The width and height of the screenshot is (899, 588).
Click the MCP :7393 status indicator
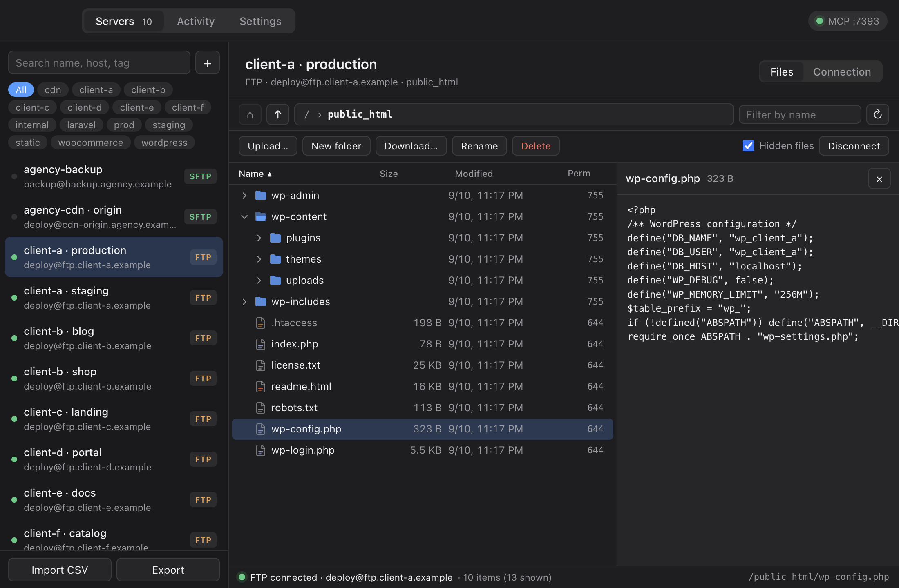pos(848,21)
